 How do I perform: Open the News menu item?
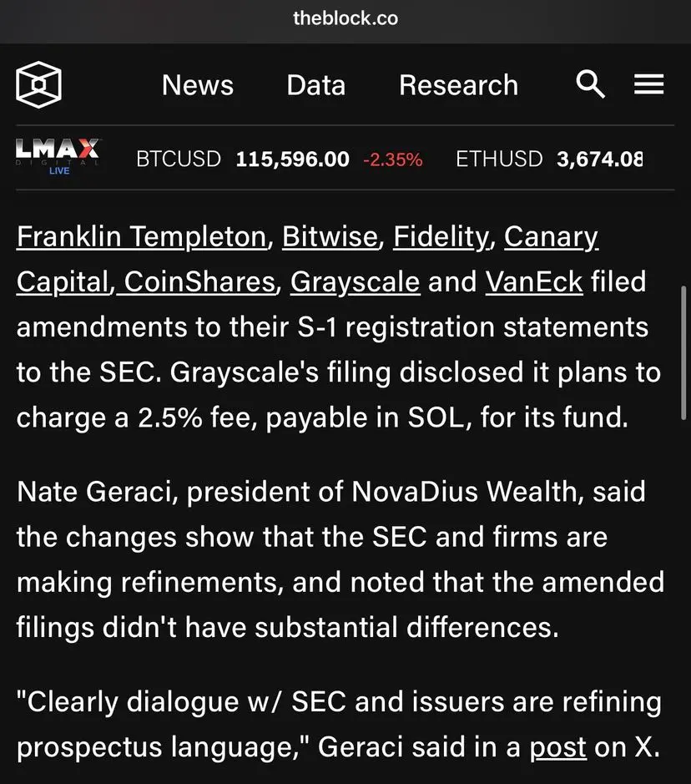point(198,85)
